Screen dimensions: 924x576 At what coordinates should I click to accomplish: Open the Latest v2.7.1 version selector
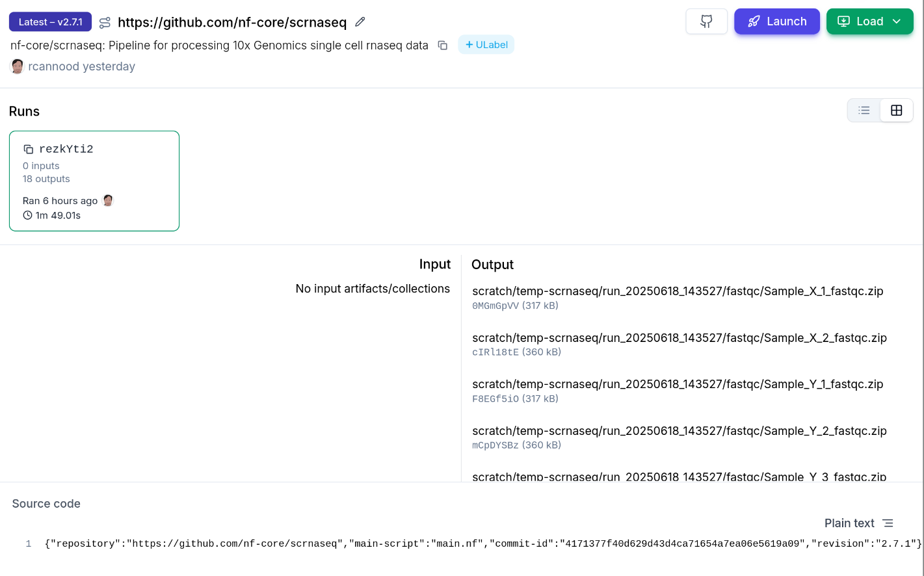pyautogui.click(x=50, y=22)
